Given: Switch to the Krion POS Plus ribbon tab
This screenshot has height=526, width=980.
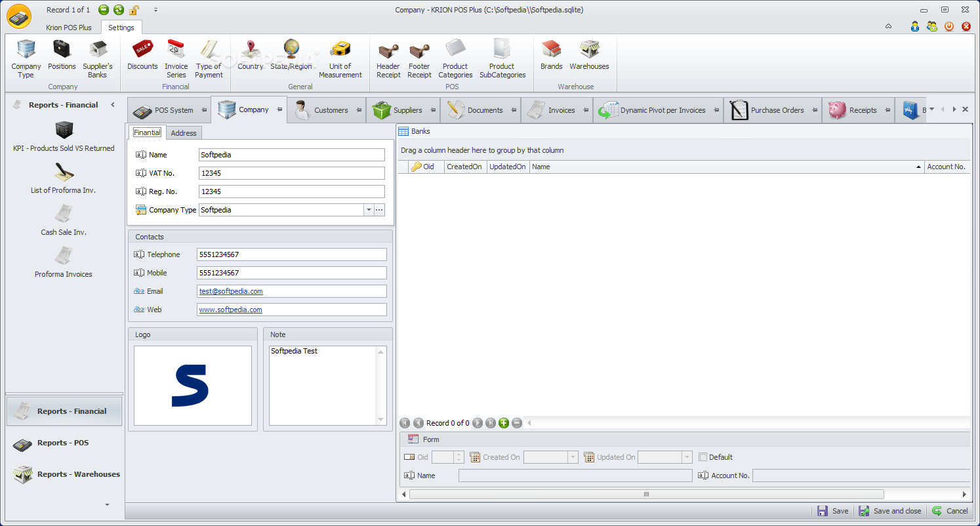Looking at the screenshot, I should 69,28.
